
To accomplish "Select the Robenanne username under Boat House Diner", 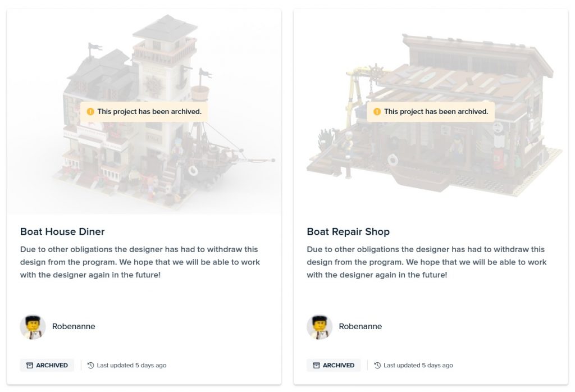I will (74, 326).
